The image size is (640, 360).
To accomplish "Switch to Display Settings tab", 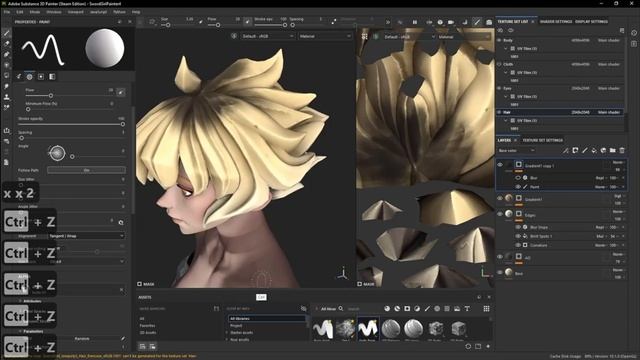I will [x=591, y=22].
